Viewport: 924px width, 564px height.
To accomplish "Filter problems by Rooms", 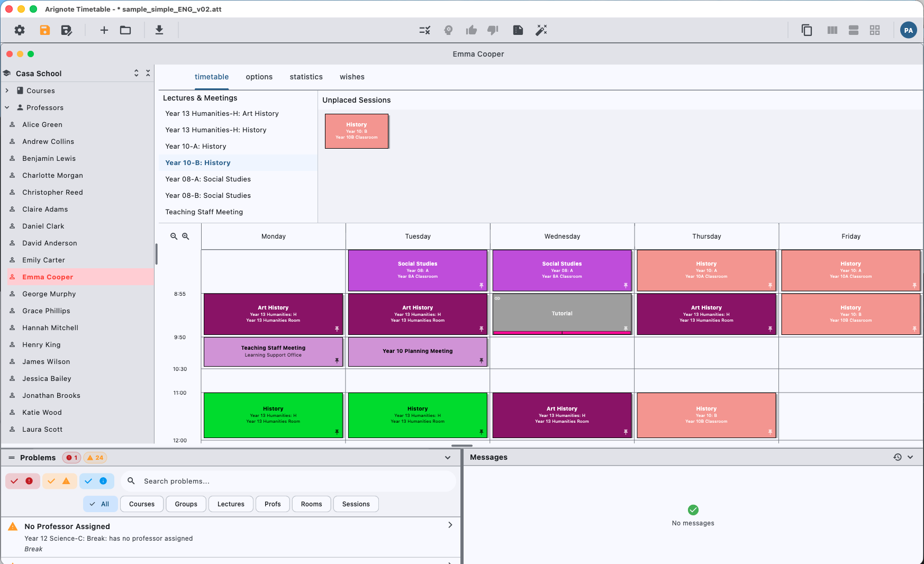I will point(311,504).
